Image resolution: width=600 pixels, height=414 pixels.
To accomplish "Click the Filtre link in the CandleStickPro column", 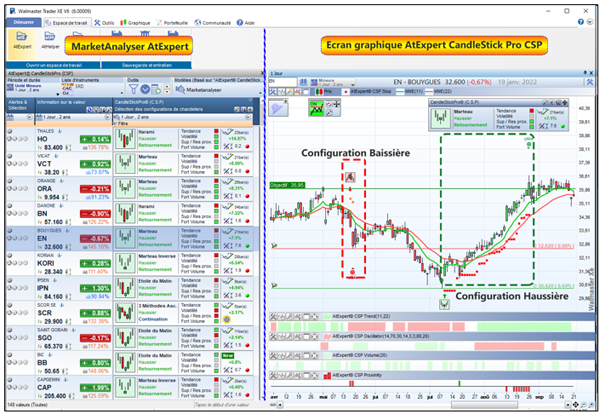I will [x=122, y=124].
